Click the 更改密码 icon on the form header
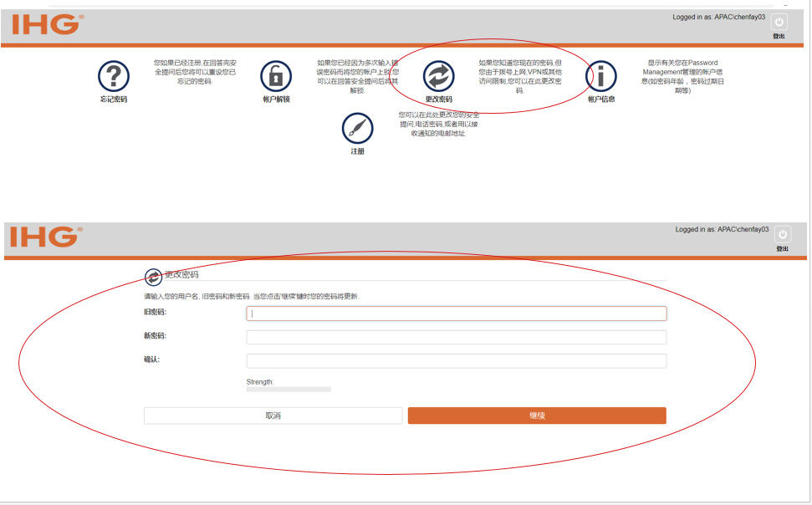Viewport: 812px width, 505px height. pyautogui.click(x=153, y=276)
